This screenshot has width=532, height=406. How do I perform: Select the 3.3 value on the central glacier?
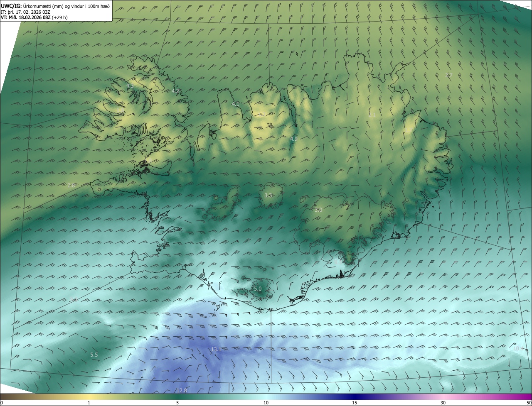tap(268, 195)
